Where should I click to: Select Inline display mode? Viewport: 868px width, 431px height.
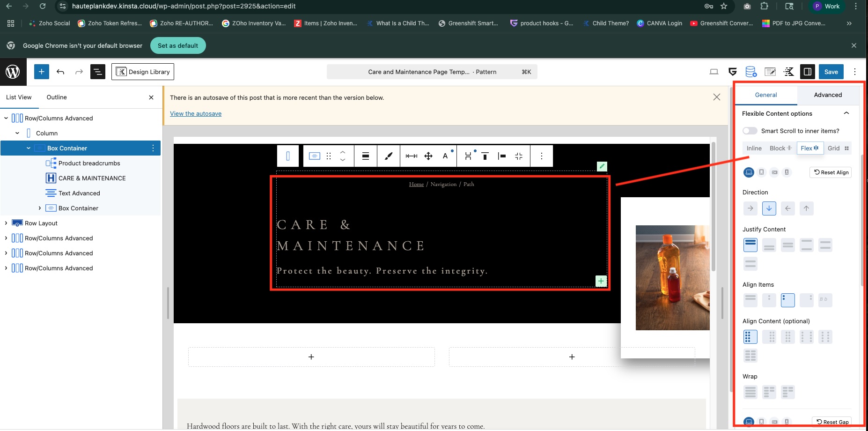754,148
